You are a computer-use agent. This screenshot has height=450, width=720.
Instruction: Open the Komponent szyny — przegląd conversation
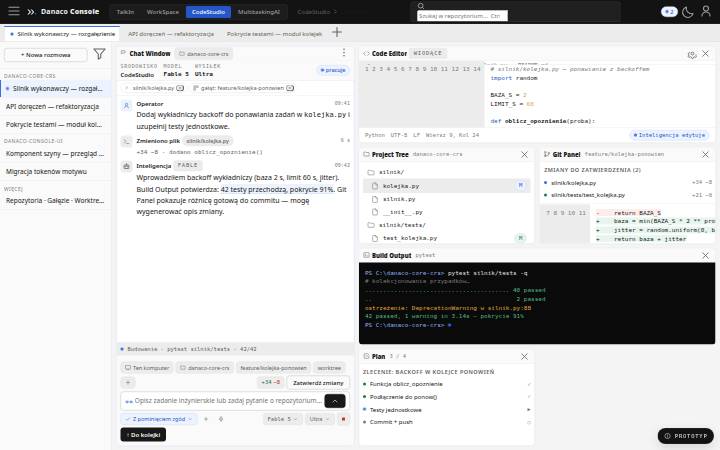click(55, 153)
